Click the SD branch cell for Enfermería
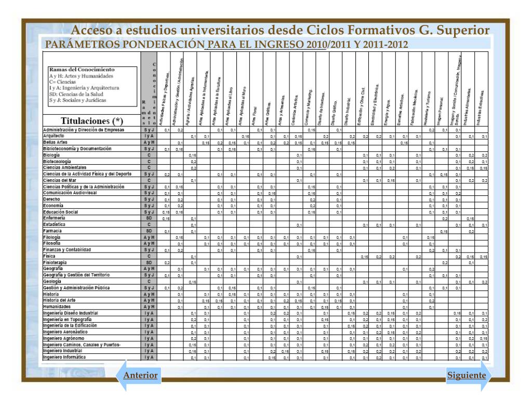This screenshot has height=399, width=532. point(149,218)
